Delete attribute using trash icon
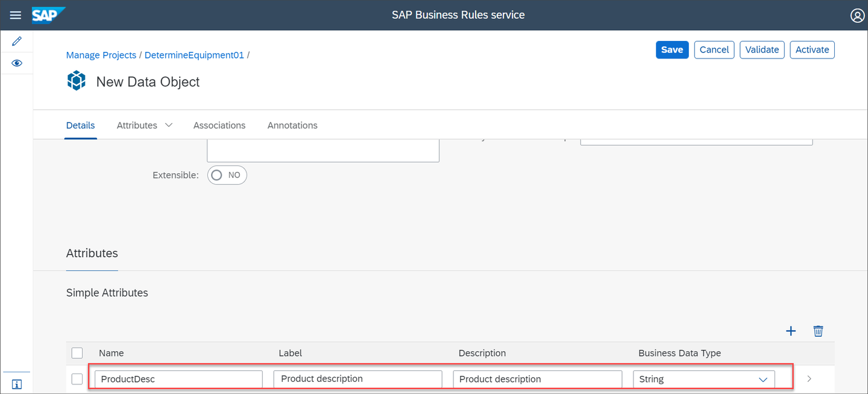Screen dimensions: 868x394 (818, 331)
